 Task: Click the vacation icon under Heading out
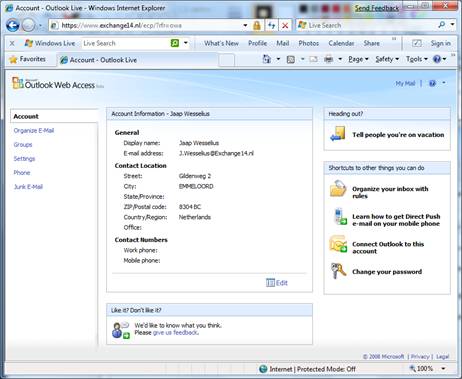click(338, 134)
